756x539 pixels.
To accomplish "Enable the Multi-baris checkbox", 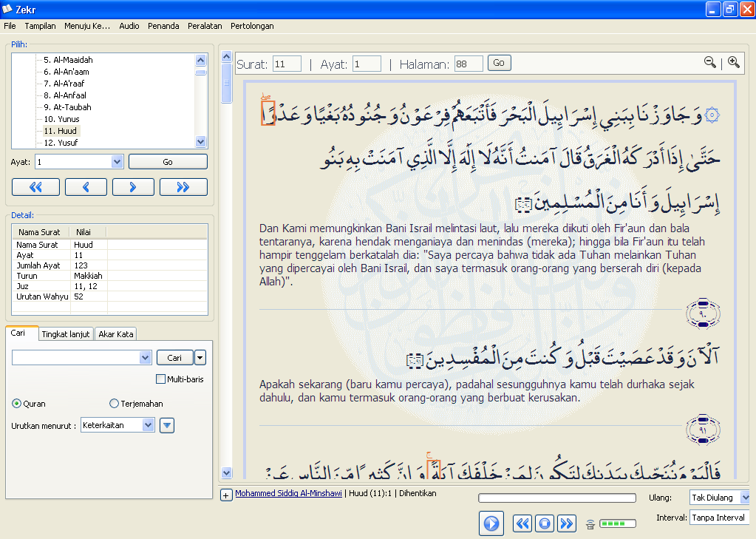I will [160, 379].
